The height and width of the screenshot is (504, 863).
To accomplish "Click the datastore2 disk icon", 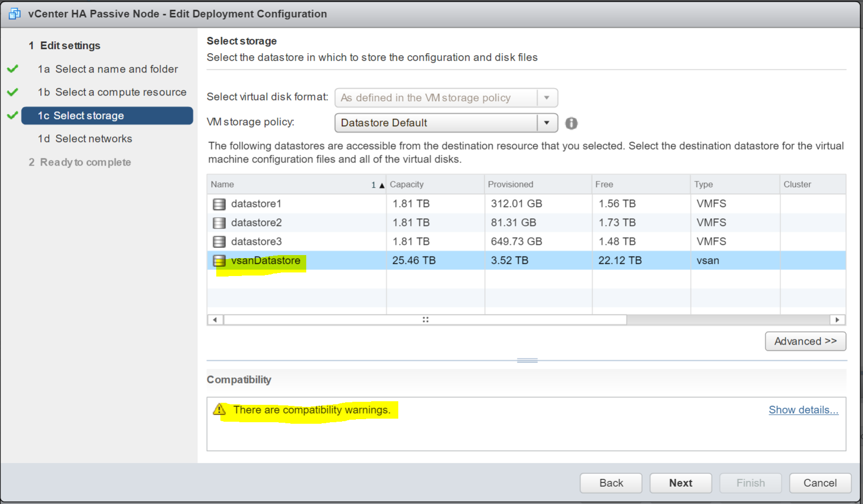I will 219,223.
